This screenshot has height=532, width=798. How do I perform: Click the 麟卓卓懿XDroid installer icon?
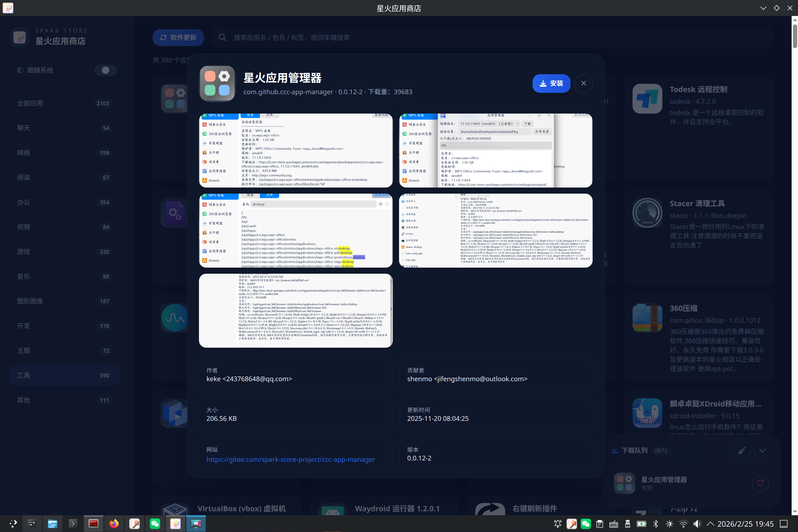(647, 413)
